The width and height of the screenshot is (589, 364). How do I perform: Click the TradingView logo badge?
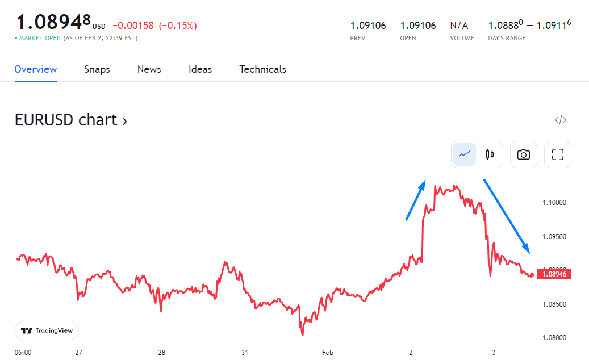(x=47, y=330)
